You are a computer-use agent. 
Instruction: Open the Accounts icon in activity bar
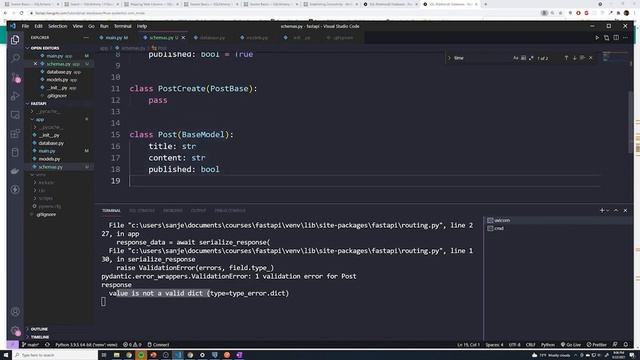pos(15,311)
